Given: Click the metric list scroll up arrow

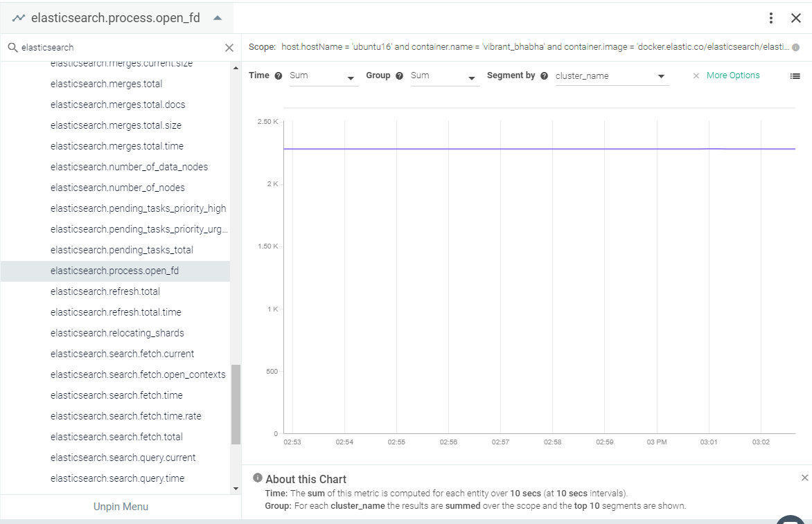Looking at the screenshot, I should pos(236,68).
